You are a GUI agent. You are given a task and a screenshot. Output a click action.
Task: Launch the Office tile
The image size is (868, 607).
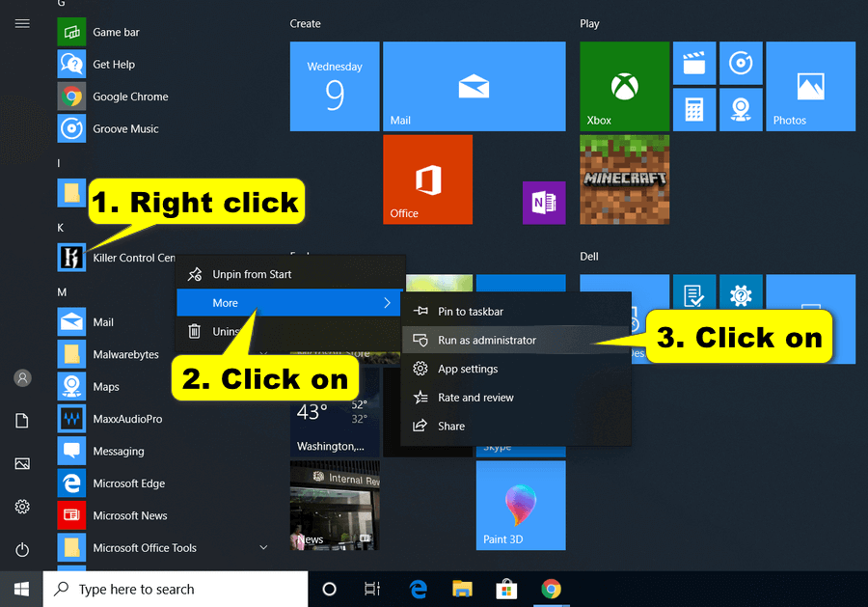427,179
